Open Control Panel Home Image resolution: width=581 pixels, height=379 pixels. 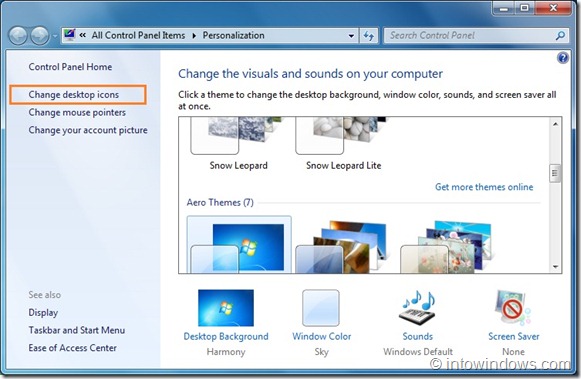click(70, 67)
